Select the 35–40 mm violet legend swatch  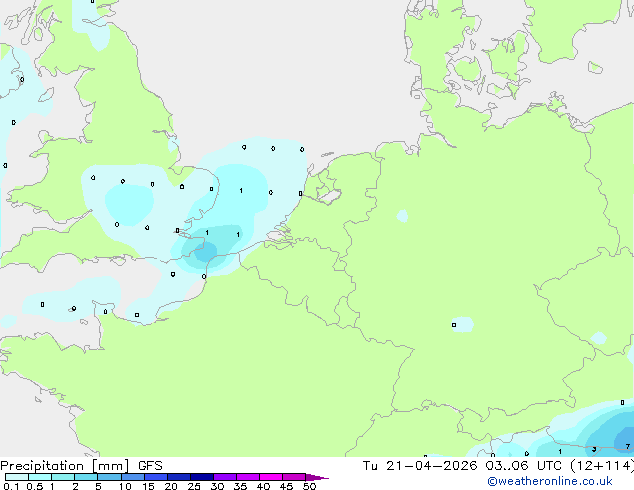(248, 477)
